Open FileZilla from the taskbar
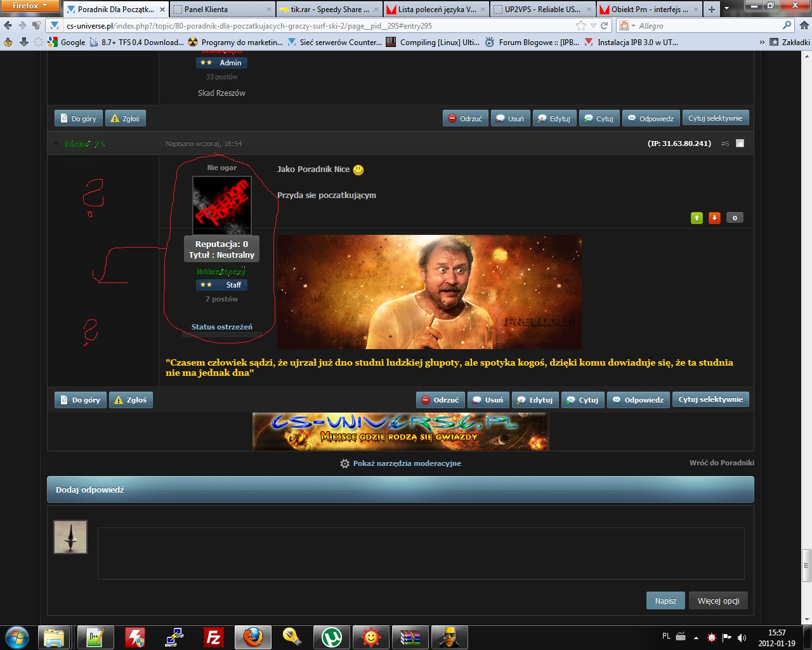This screenshot has width=812, height=650. (213, 637)
